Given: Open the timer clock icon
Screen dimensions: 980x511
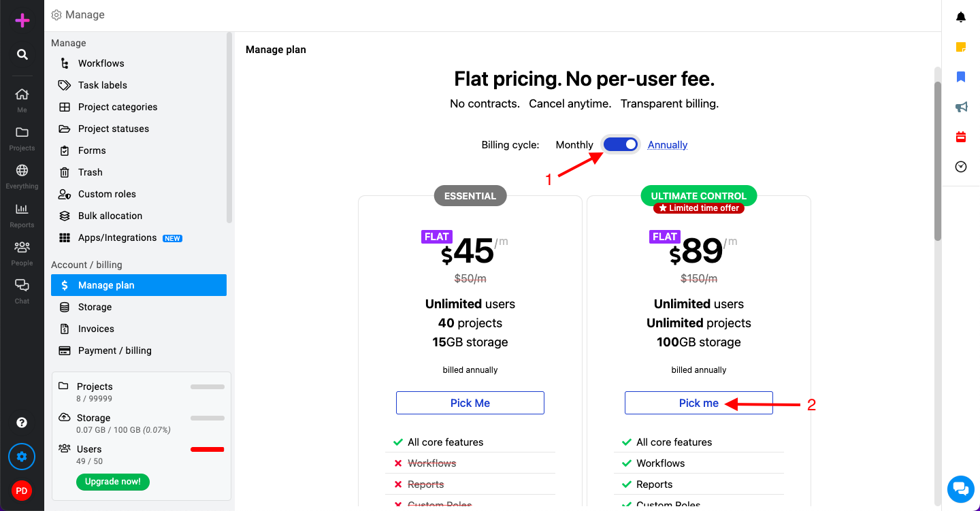Looking at the screenshot, I should [961, 167].
